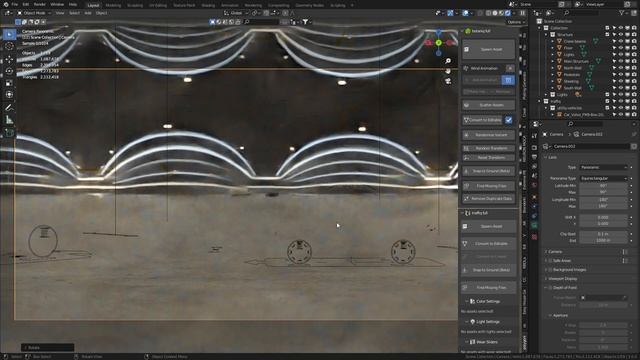Toggle camera view icon in viewport
Viewport: 640px width, 360px height.
click(448, 81)
